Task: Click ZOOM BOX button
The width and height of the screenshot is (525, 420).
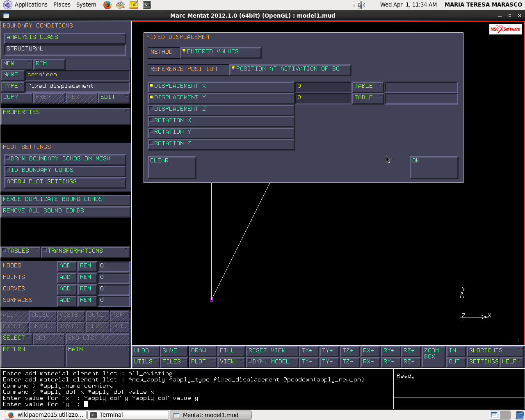Action: [x=434, y=356]
